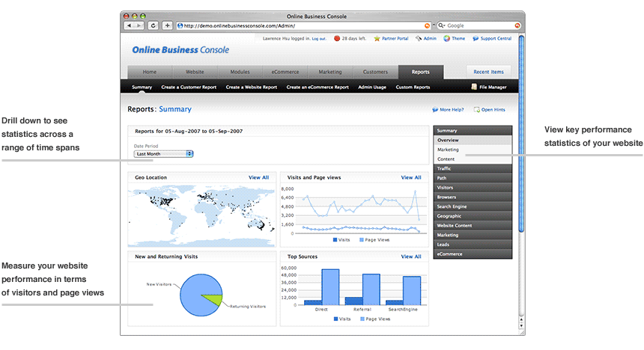The image size is (644, 350).
Task: Click the Recent Items button
Action: [489, 72]
